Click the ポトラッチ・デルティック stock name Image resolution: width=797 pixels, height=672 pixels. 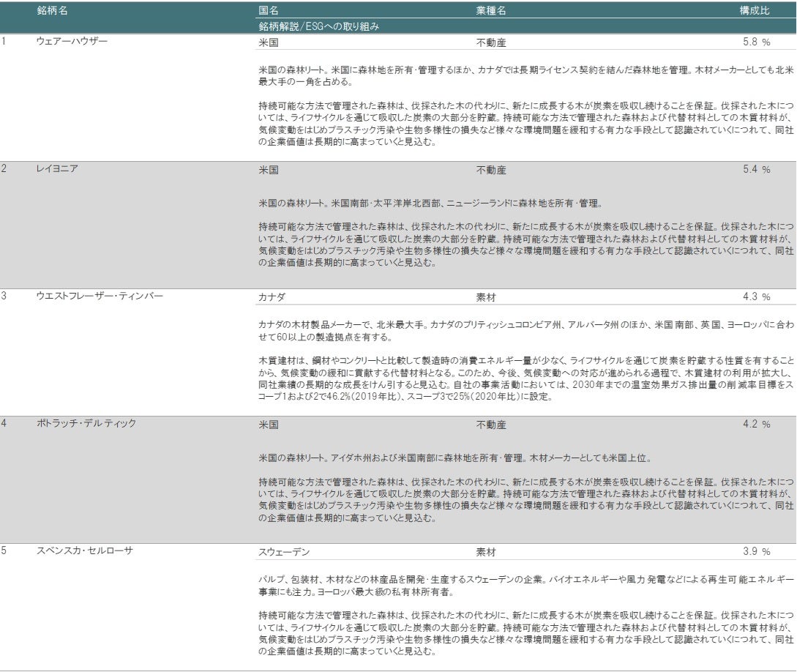86,424
